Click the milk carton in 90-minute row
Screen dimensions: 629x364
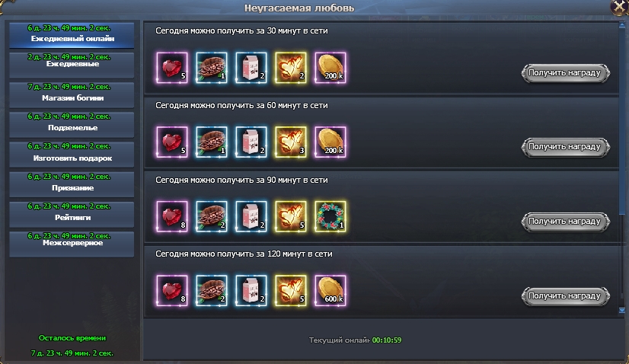coord(251,216)
